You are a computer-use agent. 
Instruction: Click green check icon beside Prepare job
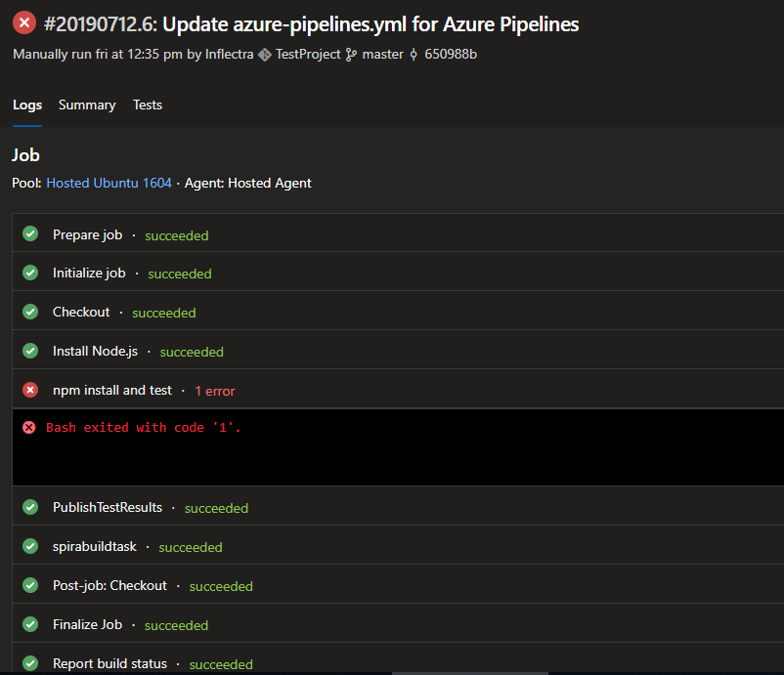30,234
